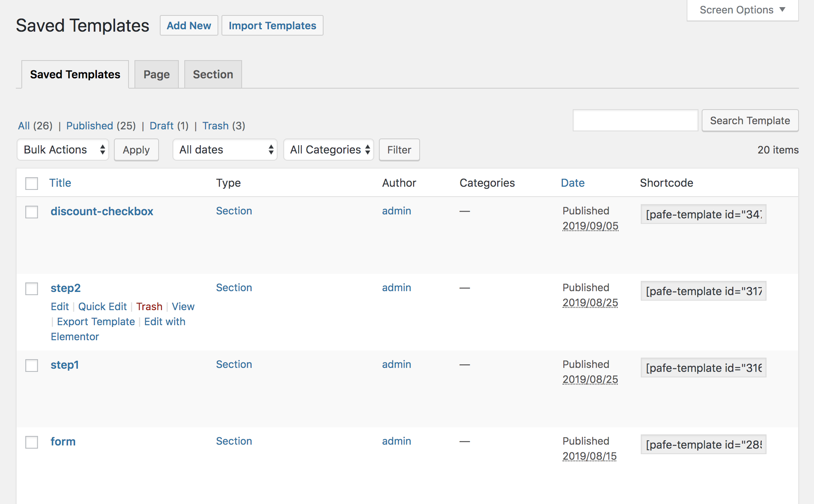Check the discount-checkbox row checkbox
Image resolution: width=814 pixels, height=504 pixels.
pyautogui.click(x=32, y=212)
